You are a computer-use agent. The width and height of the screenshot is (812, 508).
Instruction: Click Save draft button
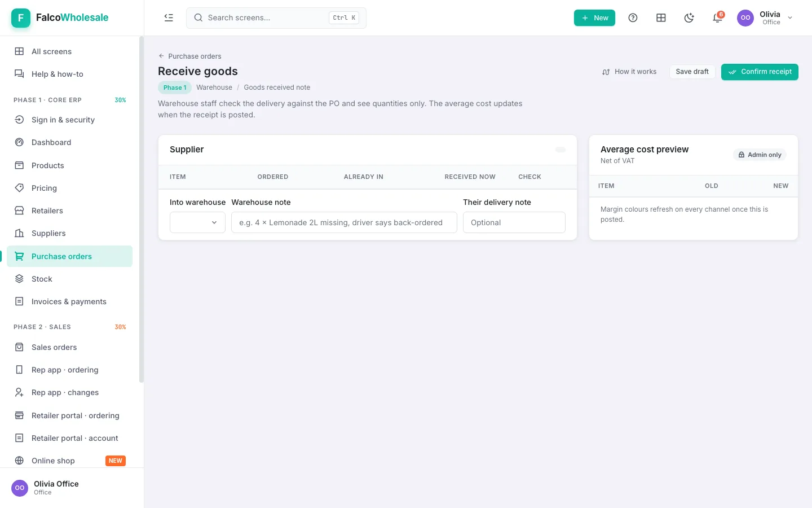pyautogui.click(x=692, y=72)
